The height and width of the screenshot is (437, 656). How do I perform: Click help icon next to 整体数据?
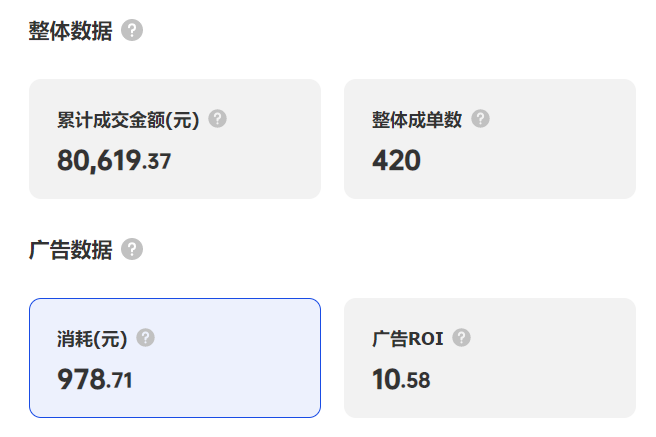(x=132, y=31)
